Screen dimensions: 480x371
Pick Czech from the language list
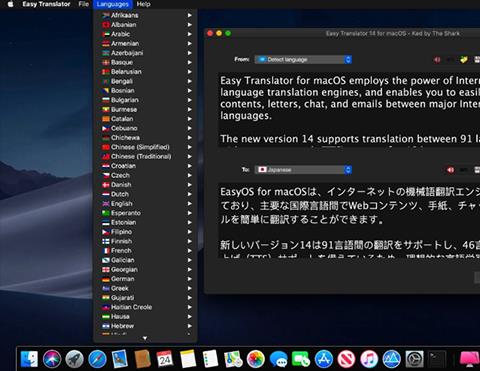pyautogui.click(x=145, y=175)
